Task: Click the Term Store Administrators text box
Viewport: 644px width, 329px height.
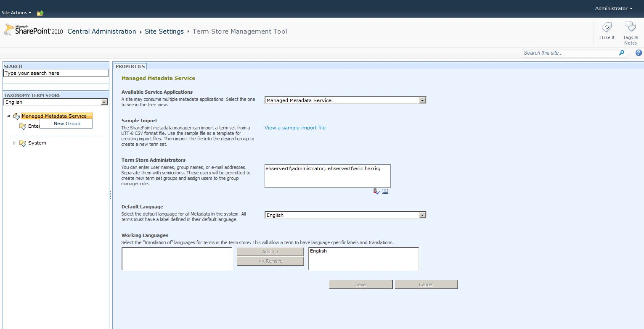Action: (327, 176)
